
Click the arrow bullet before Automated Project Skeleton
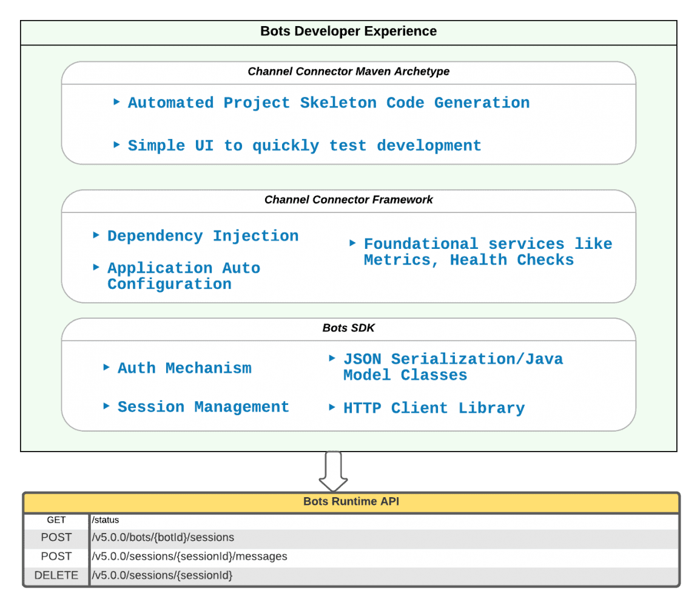click(116, 102)
